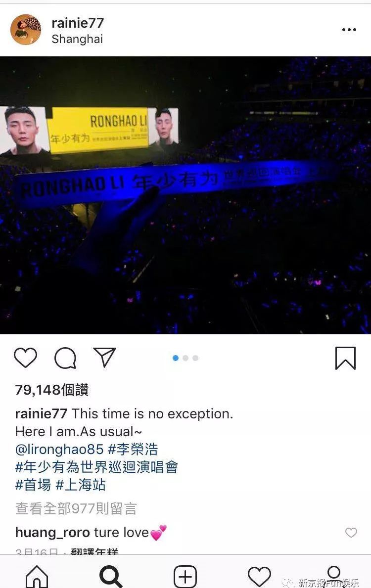View all 977 comments

[x=76, y=508]
